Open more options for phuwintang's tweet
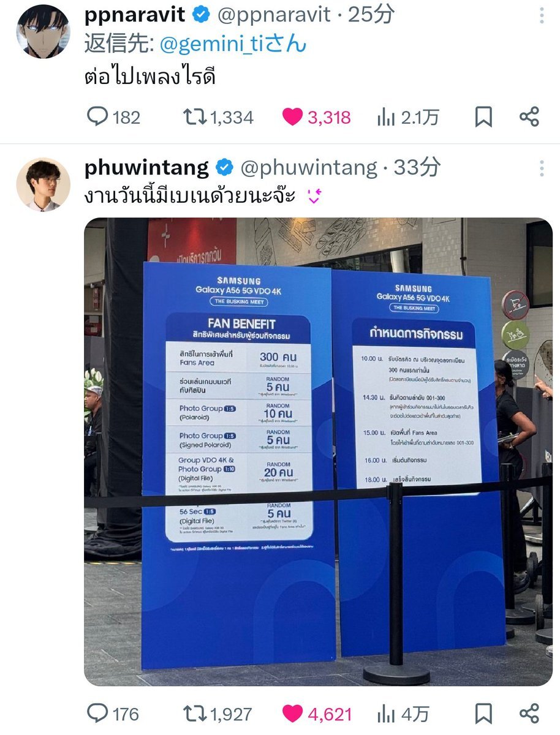560x735 pixels. coord(541,168)
